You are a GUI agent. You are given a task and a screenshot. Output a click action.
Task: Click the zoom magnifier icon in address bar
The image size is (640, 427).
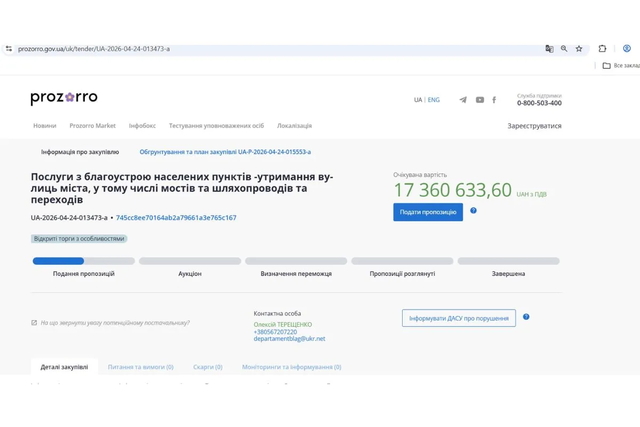coord(564,48)
